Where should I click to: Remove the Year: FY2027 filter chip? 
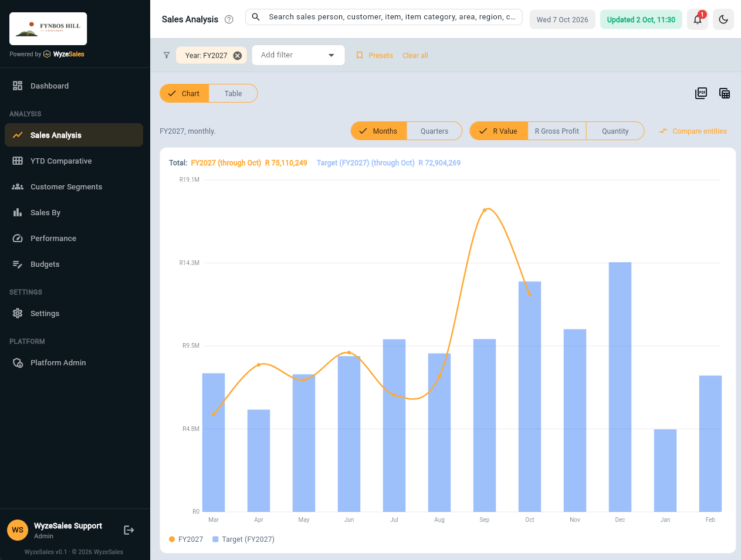click(238, 56)
